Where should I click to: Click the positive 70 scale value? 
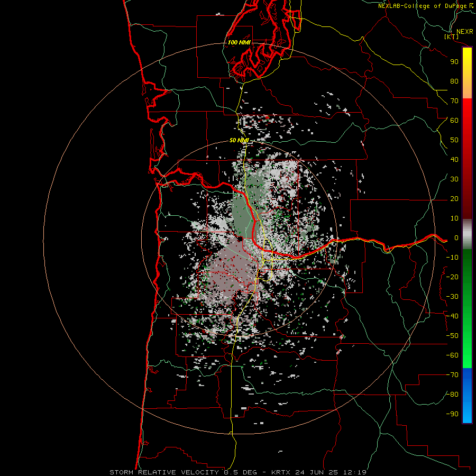(x=454, y=101)
